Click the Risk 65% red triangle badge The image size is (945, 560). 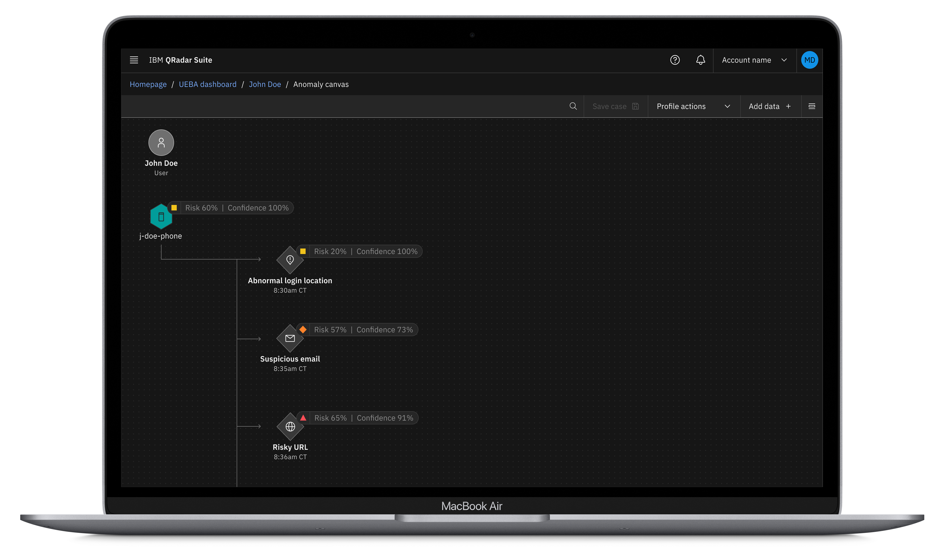303,418
